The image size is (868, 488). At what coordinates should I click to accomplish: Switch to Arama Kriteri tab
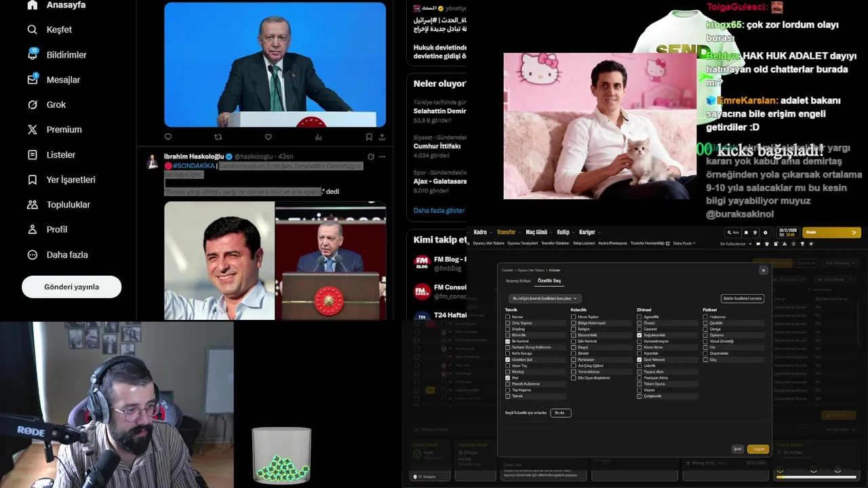click(518, 281)
